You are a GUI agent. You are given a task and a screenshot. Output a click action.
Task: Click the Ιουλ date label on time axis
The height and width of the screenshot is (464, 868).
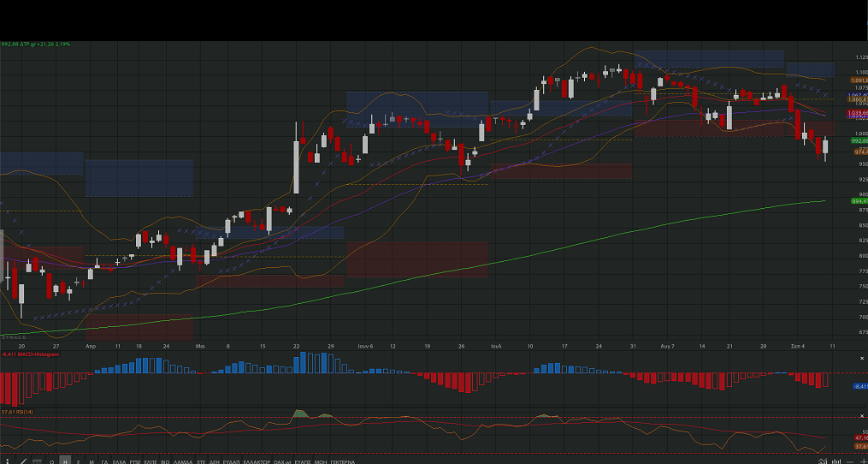click(495, 346)
